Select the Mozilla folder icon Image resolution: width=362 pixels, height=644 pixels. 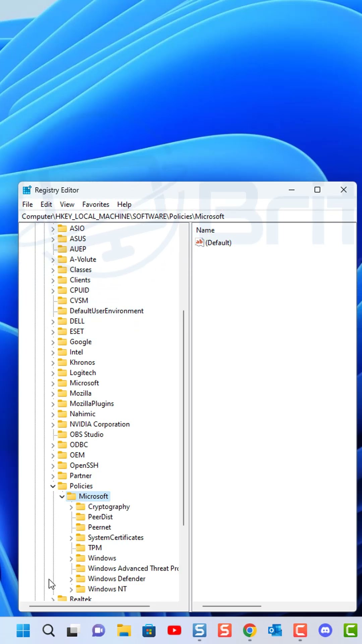coord(62,393)
